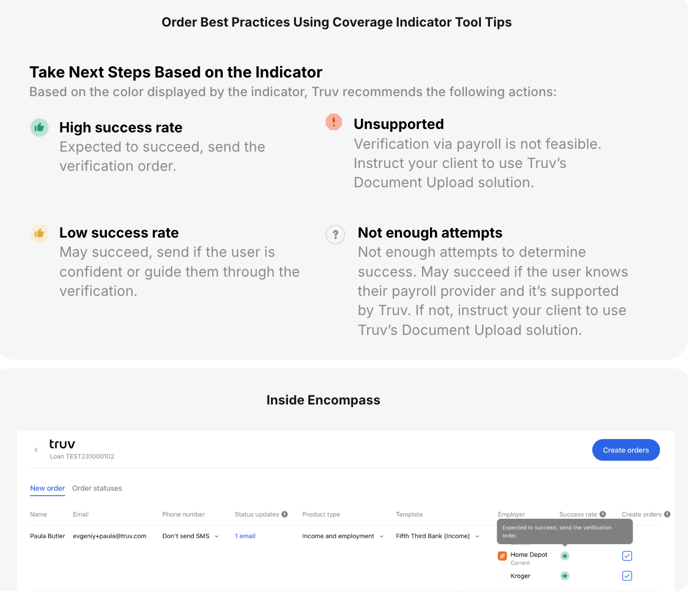Click the email evgeniy+paula@truv.com

point(109,536)
